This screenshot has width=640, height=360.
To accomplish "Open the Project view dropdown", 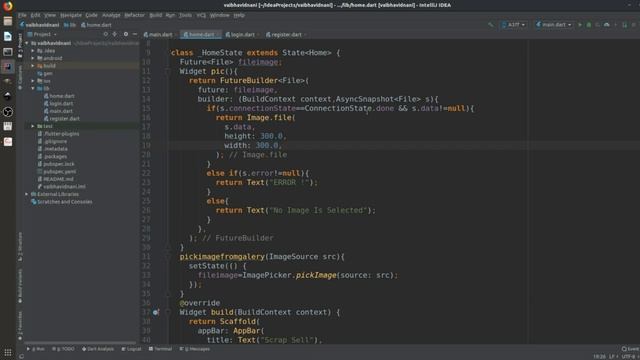I will 42,34.
